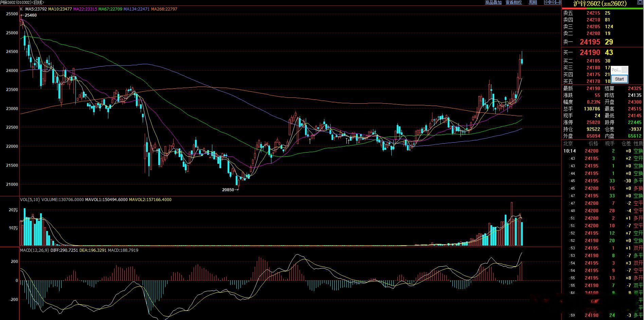Click the 北京 time column header

pos(568,144)
